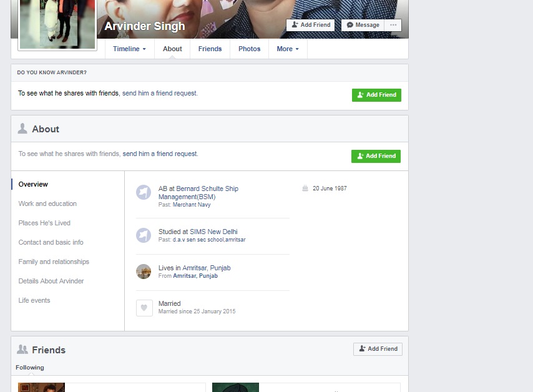
Task: Click the friends icon in Friends header
Action: click(22, 350)
